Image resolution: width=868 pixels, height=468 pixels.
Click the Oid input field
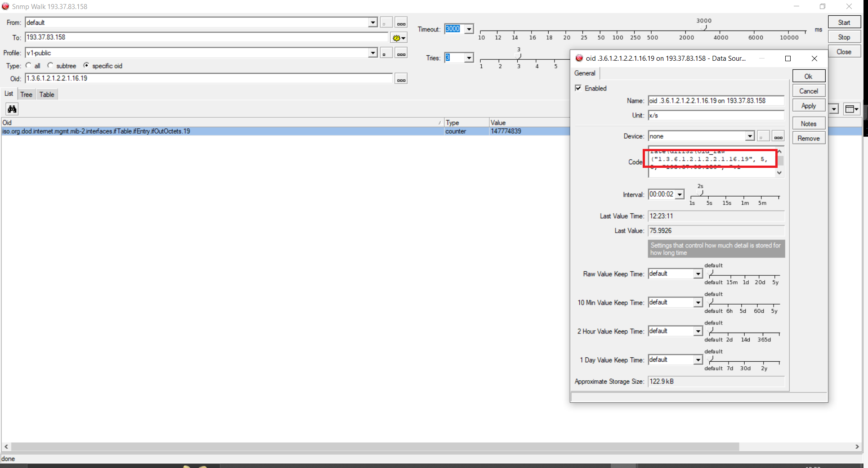coord(209,78)
